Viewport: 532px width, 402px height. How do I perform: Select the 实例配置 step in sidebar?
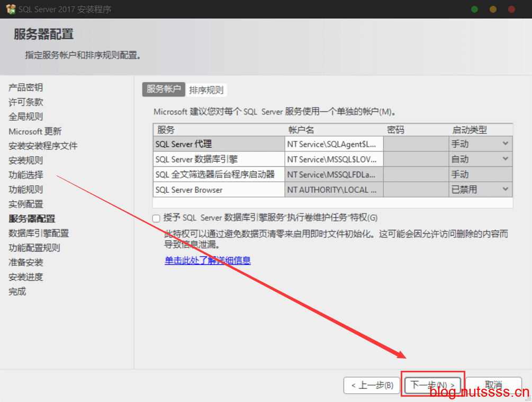(26, 204)
